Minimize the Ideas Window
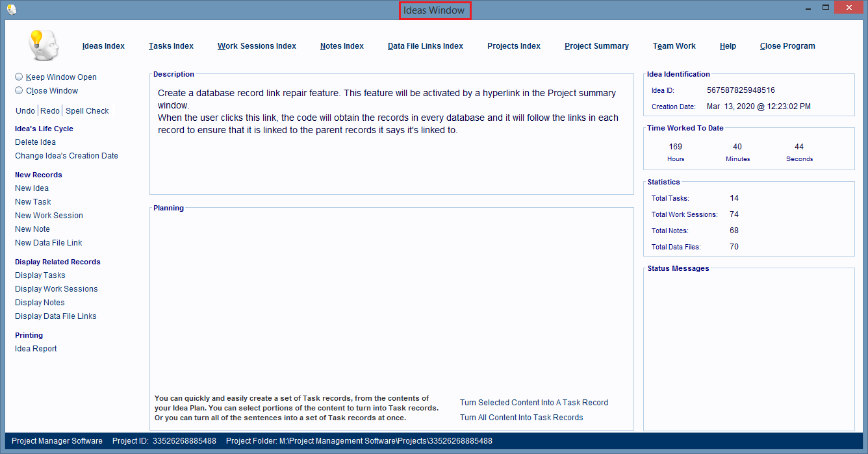The image size is (868, 454). (x=810, y=7)
